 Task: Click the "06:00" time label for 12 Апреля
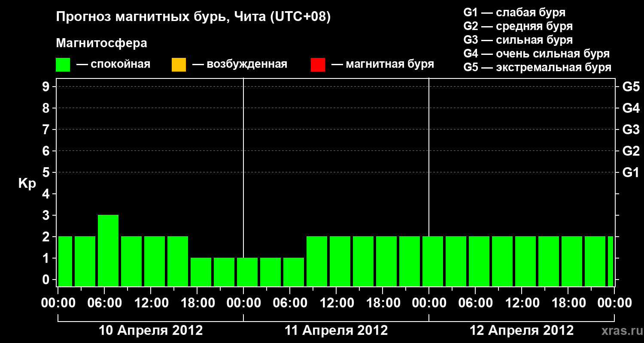[x=475, y=303]
